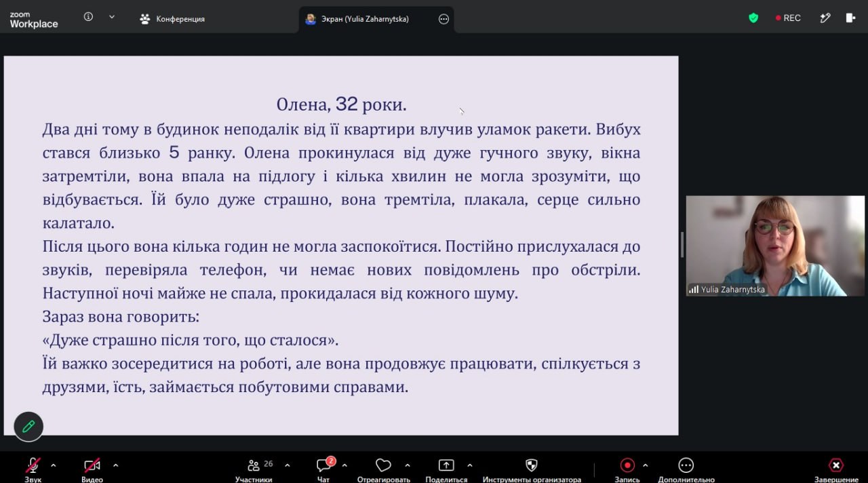
Task: Expand the arrow next to Участники
Action: coord(287,465)
